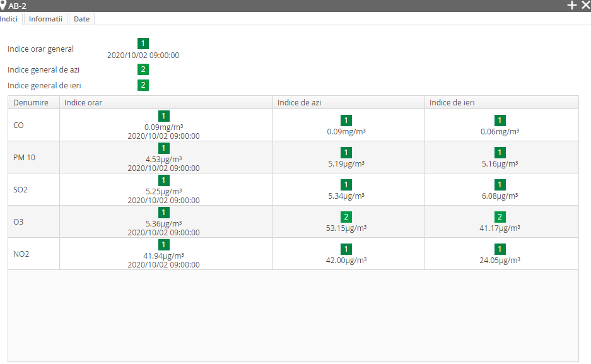Select the O3 row name
Image resolution: width=591 pixels, height=364 pixels.
[x=18, y=222]
